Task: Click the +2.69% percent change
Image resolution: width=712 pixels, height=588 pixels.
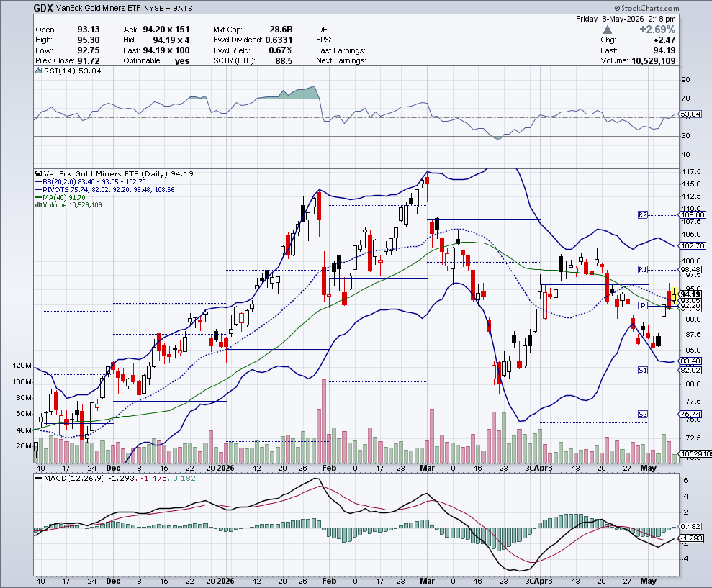Action: 657,30
